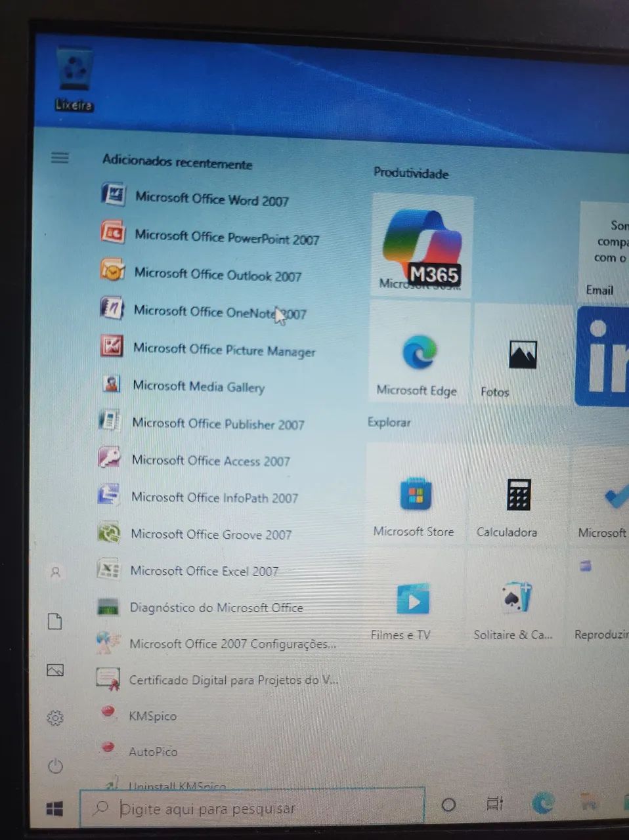Click the Explorar group header
The height and width of the screenshot is (840, 629).
click(x=389, y=422)
